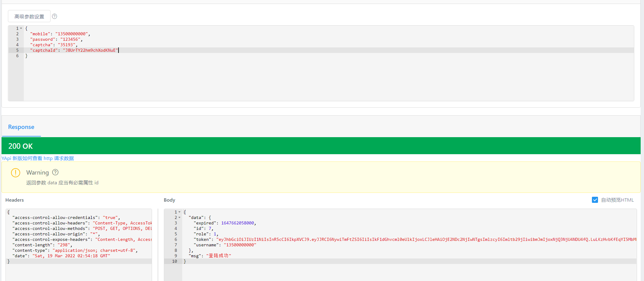Click the help icon next to Warning

click(55, 172)
